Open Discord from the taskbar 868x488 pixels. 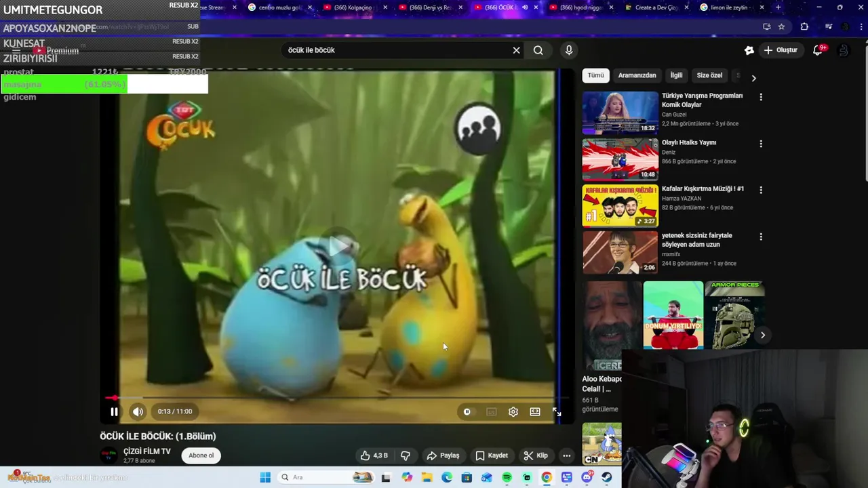pos(587,477)
